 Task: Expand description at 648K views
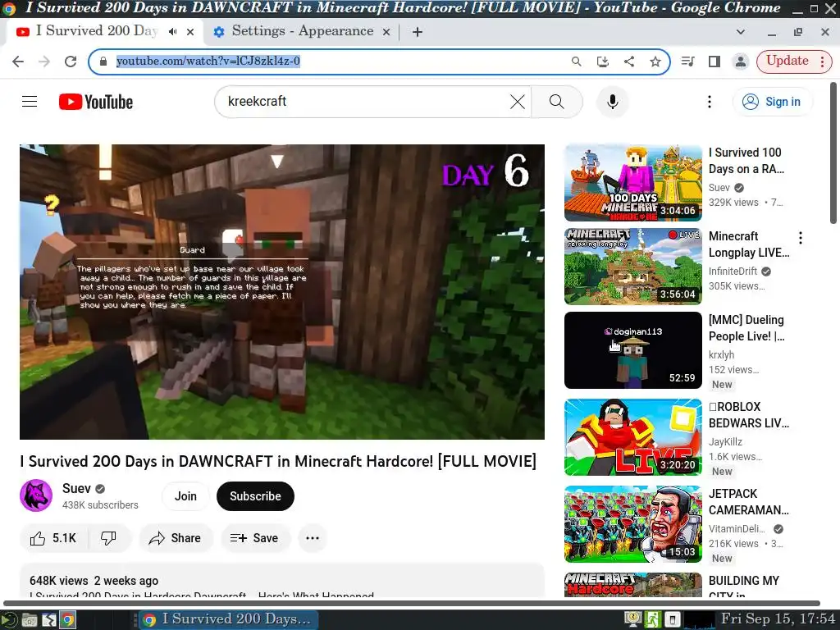[x=282, y=581]
